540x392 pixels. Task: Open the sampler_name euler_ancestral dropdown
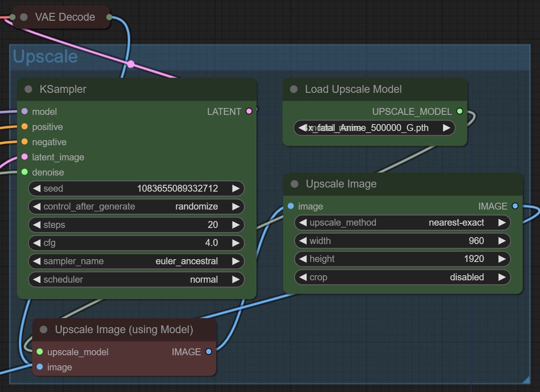(136, 261)
